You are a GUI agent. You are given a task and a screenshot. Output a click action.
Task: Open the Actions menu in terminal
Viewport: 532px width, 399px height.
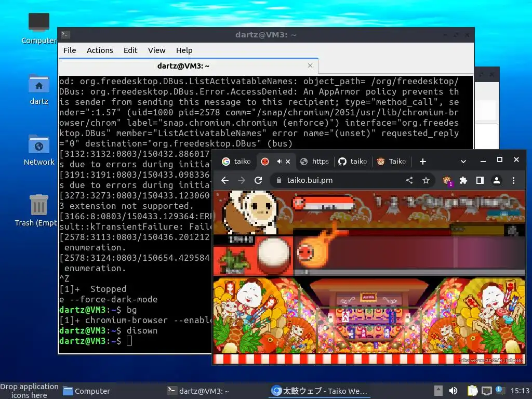click(100, 50)
